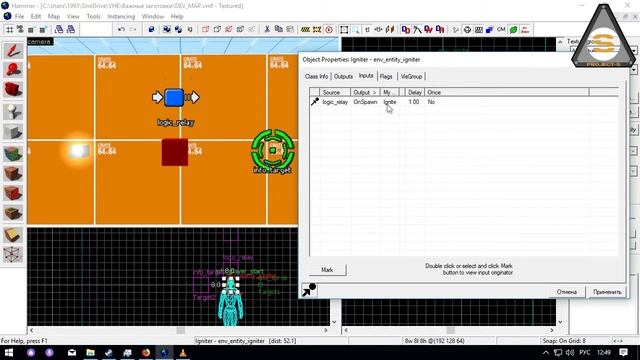Toggle the 2D grid toolbar button
This screenshot has width=640, height=360.
[9, 29]
